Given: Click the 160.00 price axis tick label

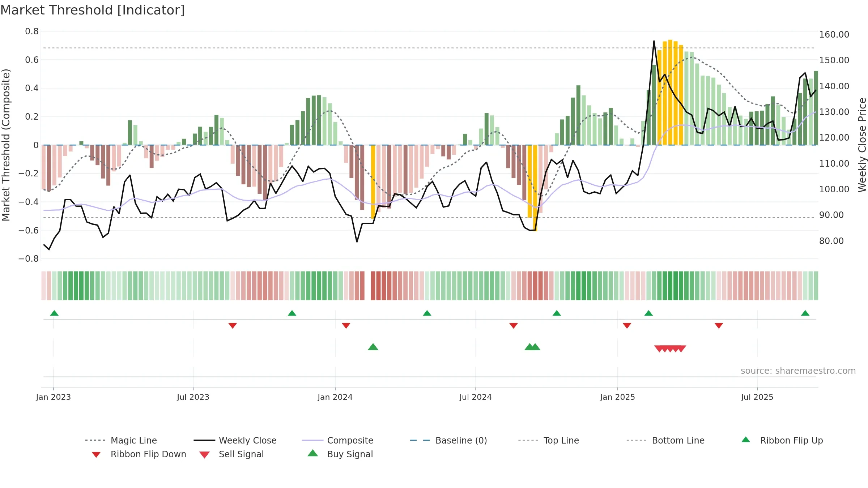Looking at the screenshot, I should (x=834, y=34).
